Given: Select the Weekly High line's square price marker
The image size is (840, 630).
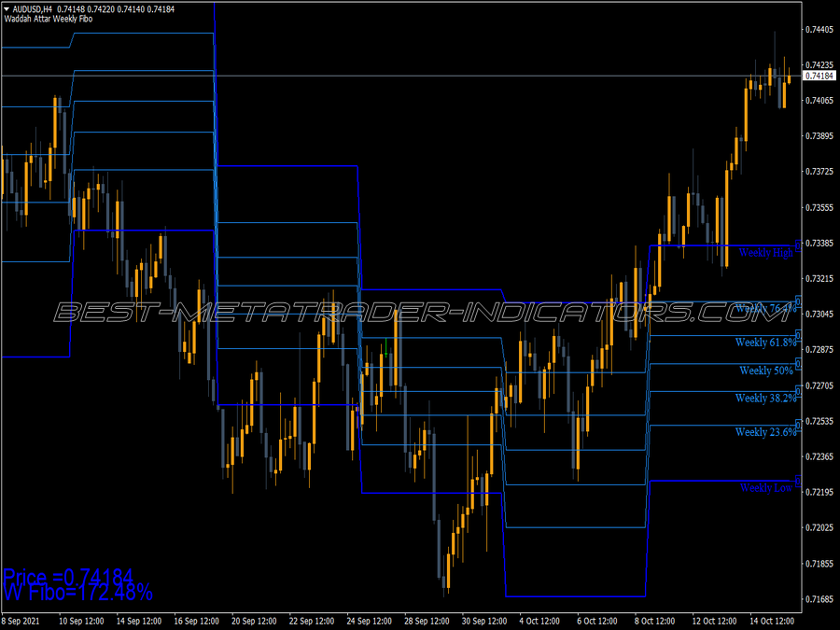Looking at the screenshot, I should (798, 245).
